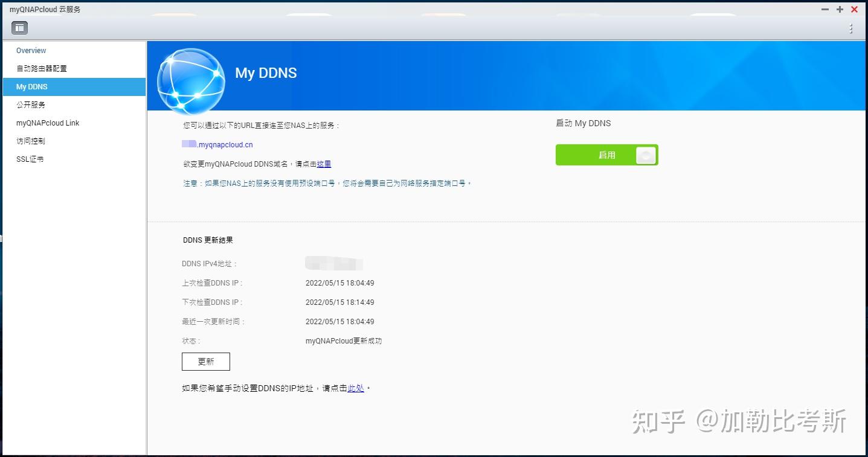Image resolution: width=868 pixels, height=457 pixels.
Task: Open the 公开服务 section
Action: pyautogui.click(x=31, y=104)
